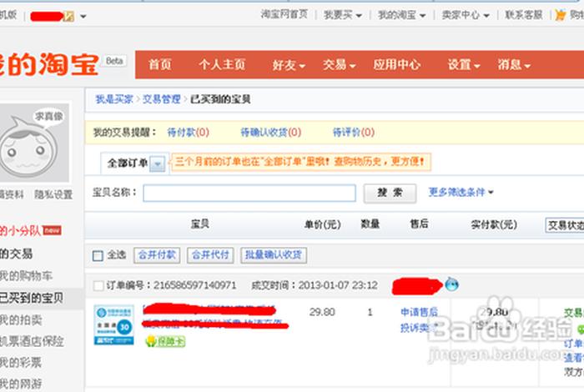Open the 待付款(0) reminder link
This screenshot has height=392, width=584.
(x=188, y=132)
